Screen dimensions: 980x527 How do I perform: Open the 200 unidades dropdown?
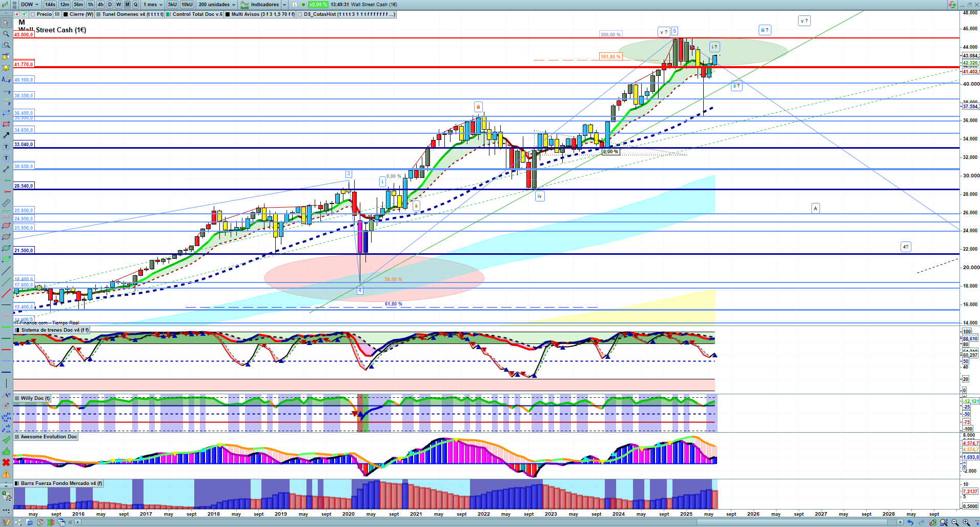217,5
